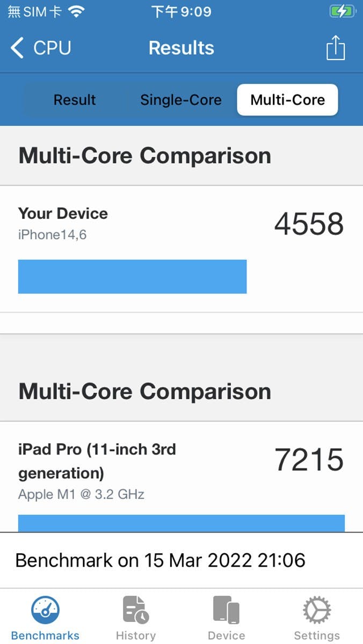The image size is (363, 644).
Task: Switch to the Result segment
Action: (75, 100)
